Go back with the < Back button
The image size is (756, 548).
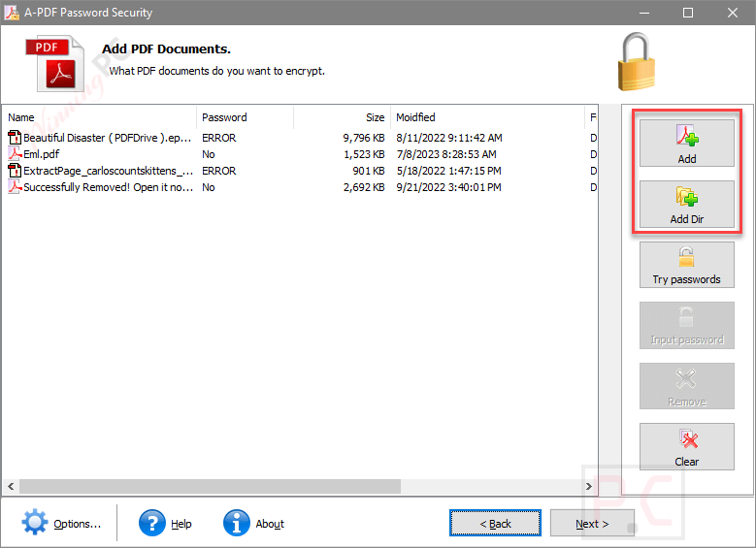[495, 524]
